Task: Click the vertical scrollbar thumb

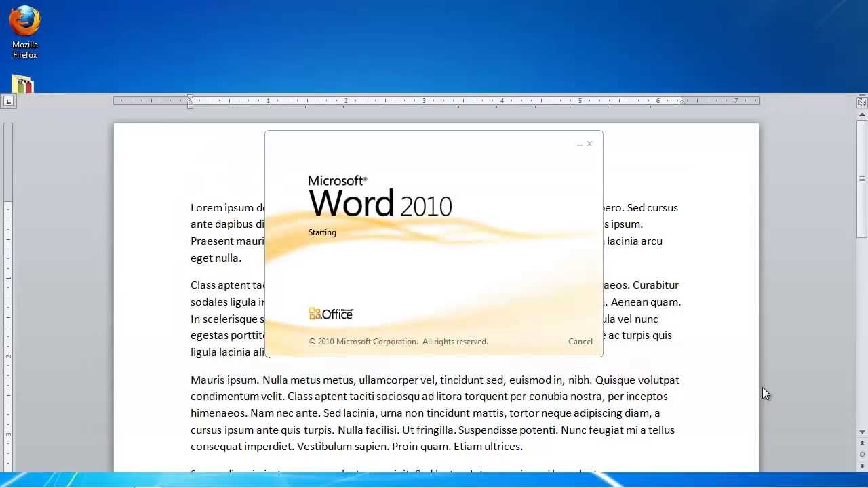Action: click(862, 178)
